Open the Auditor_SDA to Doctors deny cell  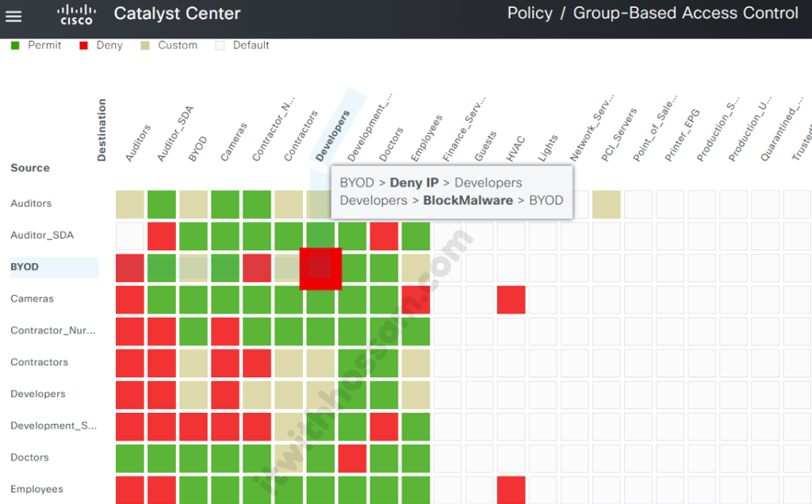click(x=385, y=236)
